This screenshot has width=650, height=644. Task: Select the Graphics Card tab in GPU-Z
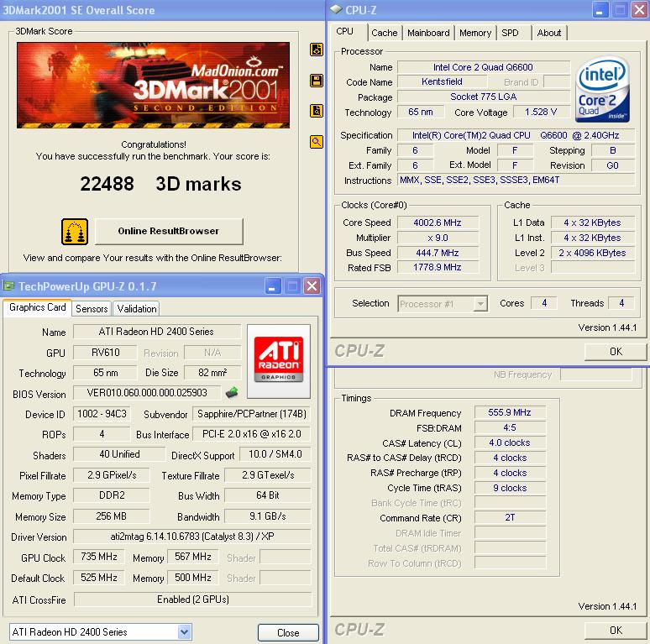pyautogui.click(x=37, y=307)
